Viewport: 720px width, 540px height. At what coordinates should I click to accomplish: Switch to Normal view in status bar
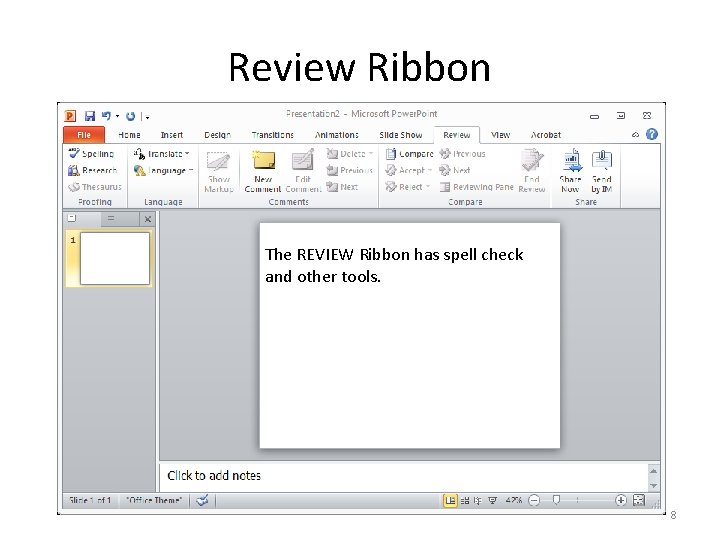point(450,500)
